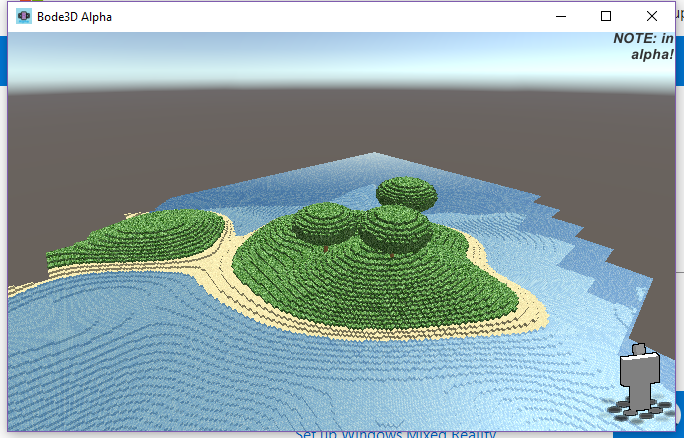Click the Bode3D Alpha app icon
This screenshot has width=684, height=438.
[24, 16]
